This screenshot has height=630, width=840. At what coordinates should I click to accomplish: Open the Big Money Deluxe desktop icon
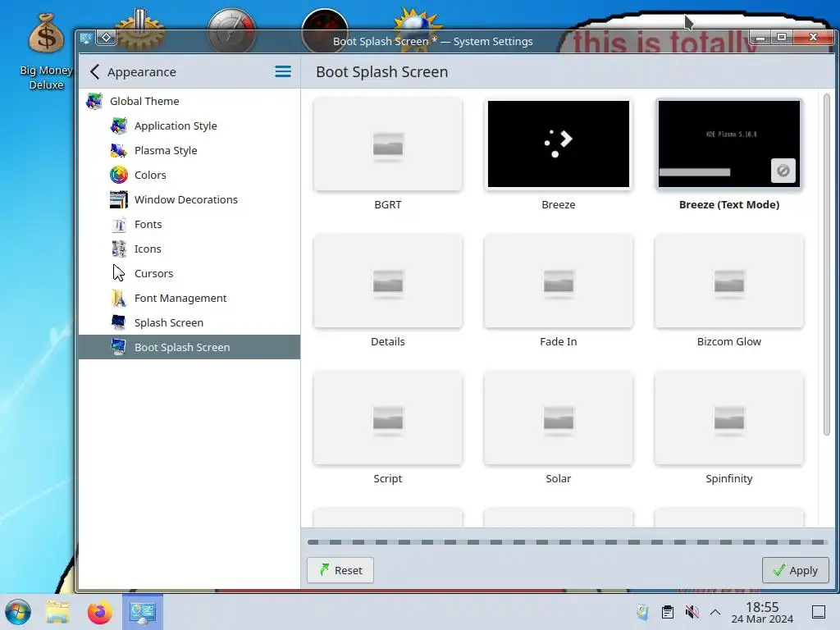(x=46, y=52)
